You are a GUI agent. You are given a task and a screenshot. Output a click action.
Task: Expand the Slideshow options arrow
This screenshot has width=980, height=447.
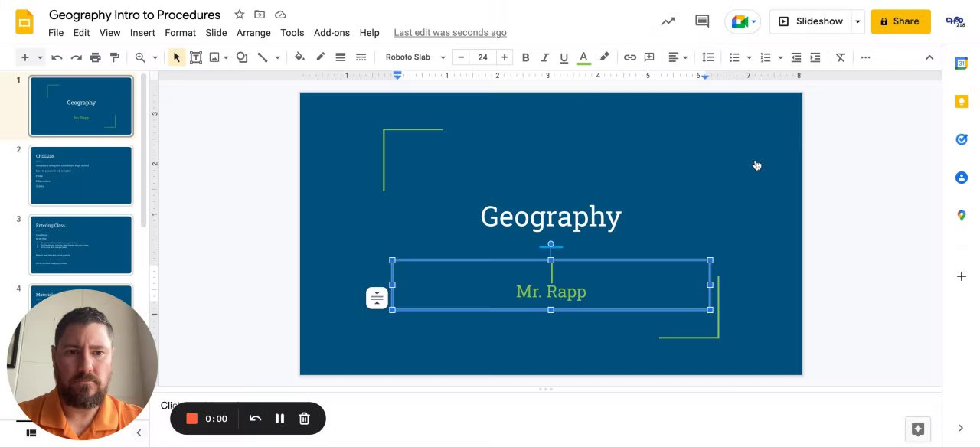857,21
